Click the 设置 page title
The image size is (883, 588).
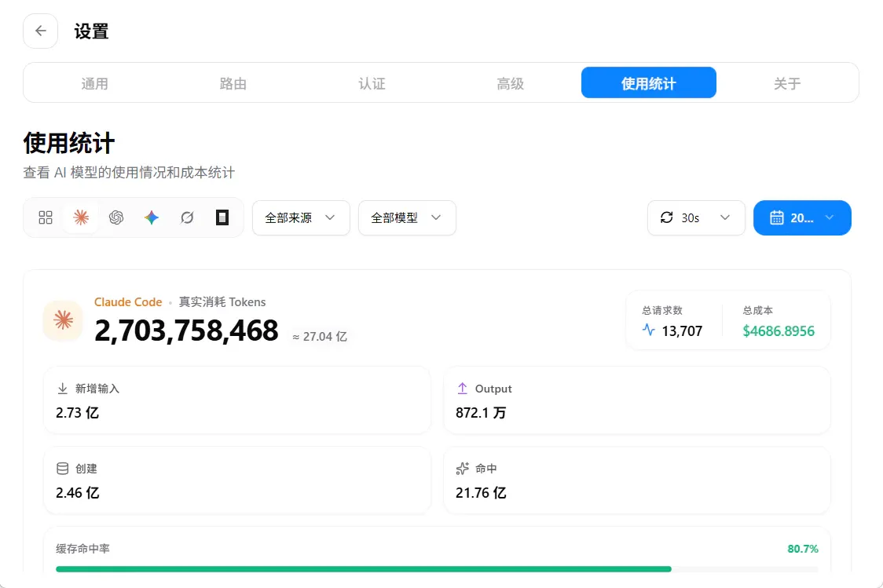coord(91,31)
